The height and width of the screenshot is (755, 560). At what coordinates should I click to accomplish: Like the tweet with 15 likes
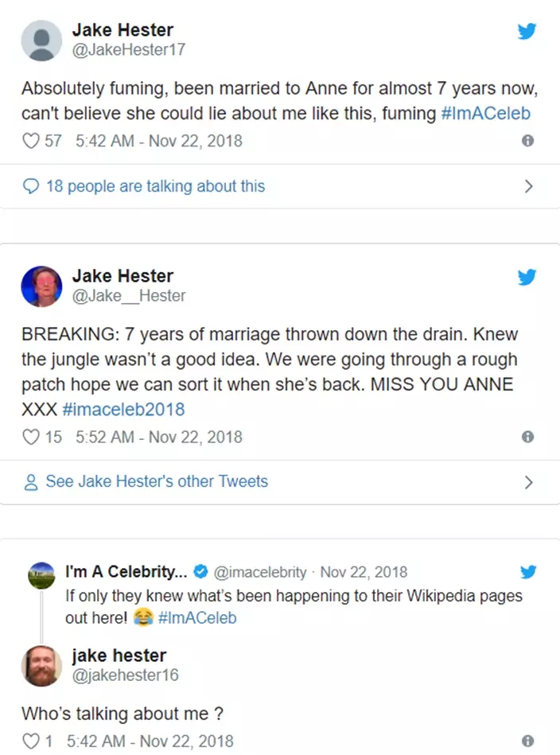click(x=30, y=437)
